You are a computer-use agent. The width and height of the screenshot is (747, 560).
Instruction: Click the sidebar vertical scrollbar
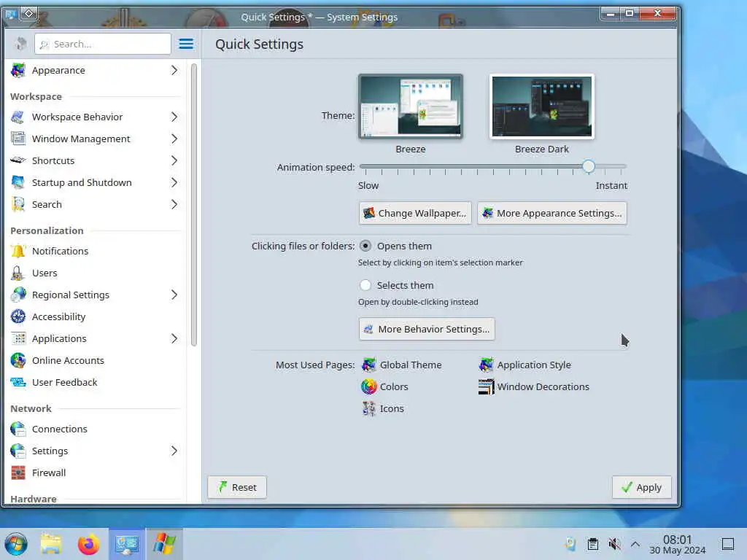click(194, 205)
